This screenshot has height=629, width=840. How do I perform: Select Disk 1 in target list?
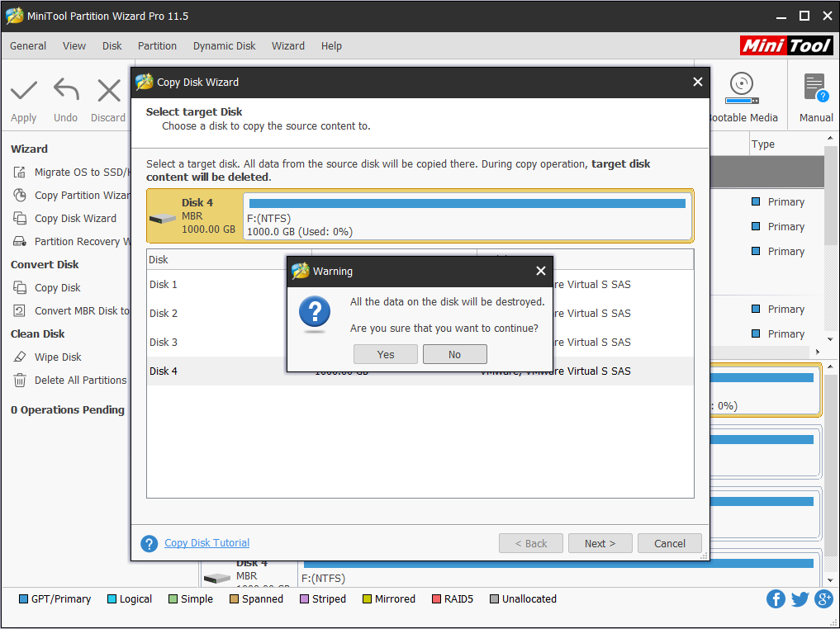pyautogui.click(x=420, y=284)
